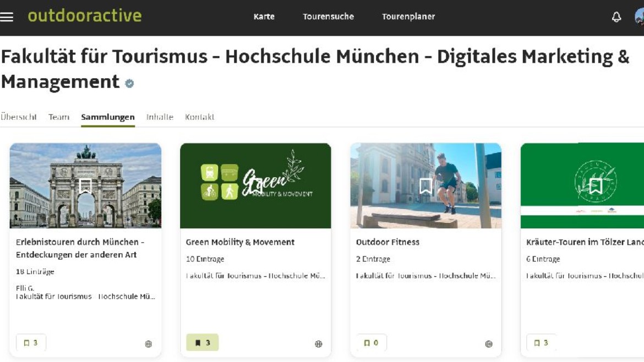Screen dimensions: 644x362
Task: Click the outdooractive logo
Action: click(85, 15)
